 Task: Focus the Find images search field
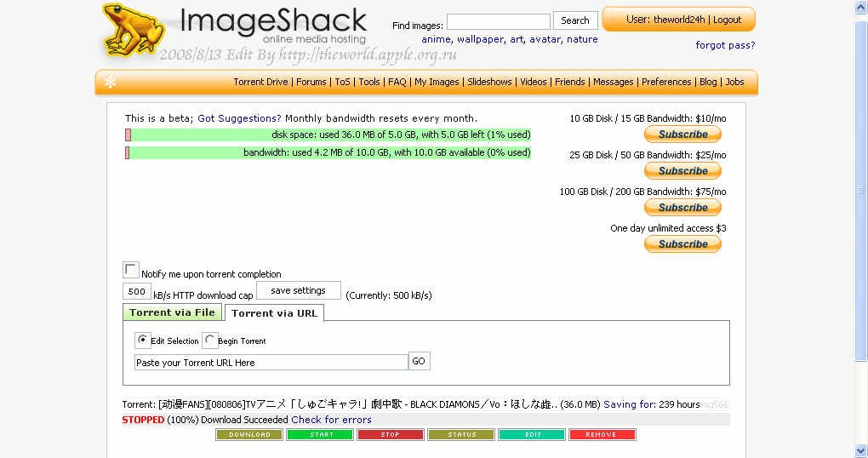coord(498,21)
